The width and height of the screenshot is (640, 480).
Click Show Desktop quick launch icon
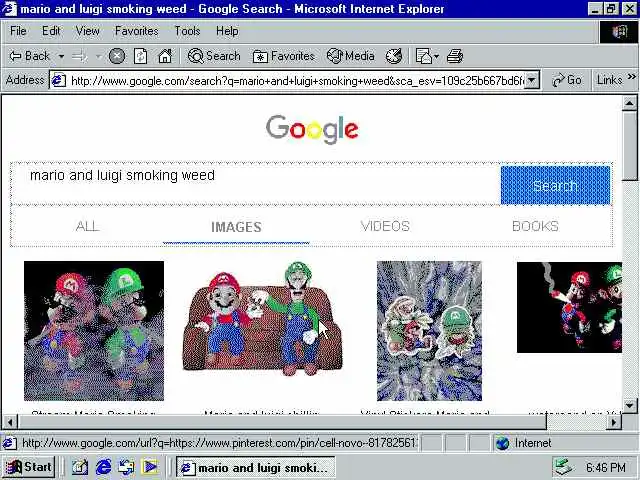pyautogui.click(x=80, y=467)
